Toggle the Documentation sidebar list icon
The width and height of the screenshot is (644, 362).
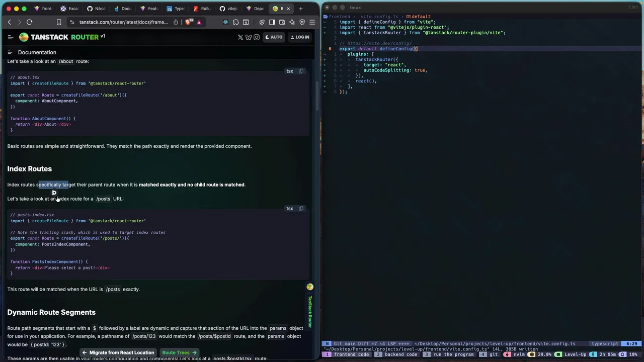(10, 52)
